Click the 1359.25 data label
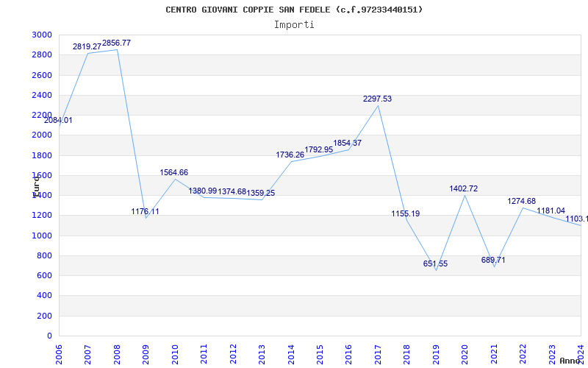Image resolution: width=588 pixels, height=368 pixels. click(261, 193)
